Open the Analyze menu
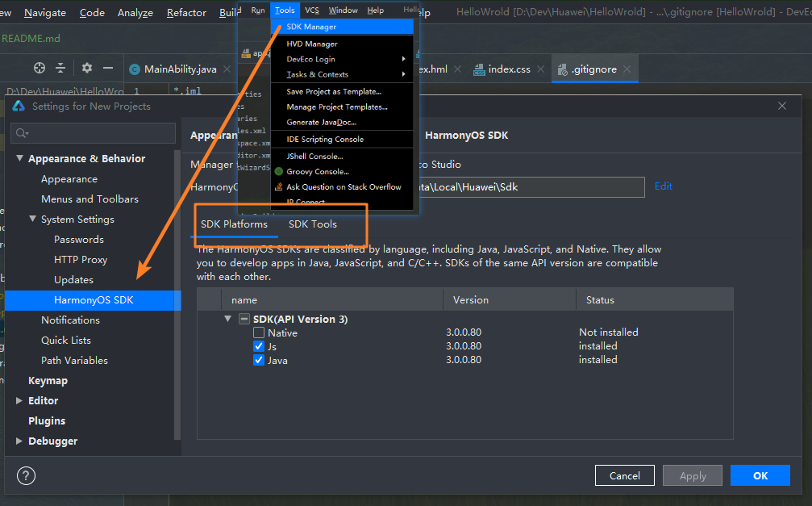The height and width of the screenshot is (506, 812). click(x=135, y=12)
